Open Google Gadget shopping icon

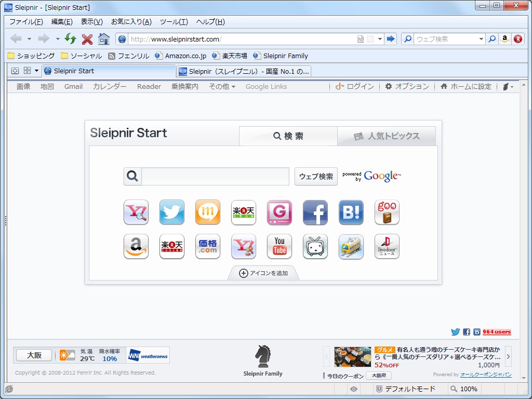pyautogui.click(x=278, y=212)
